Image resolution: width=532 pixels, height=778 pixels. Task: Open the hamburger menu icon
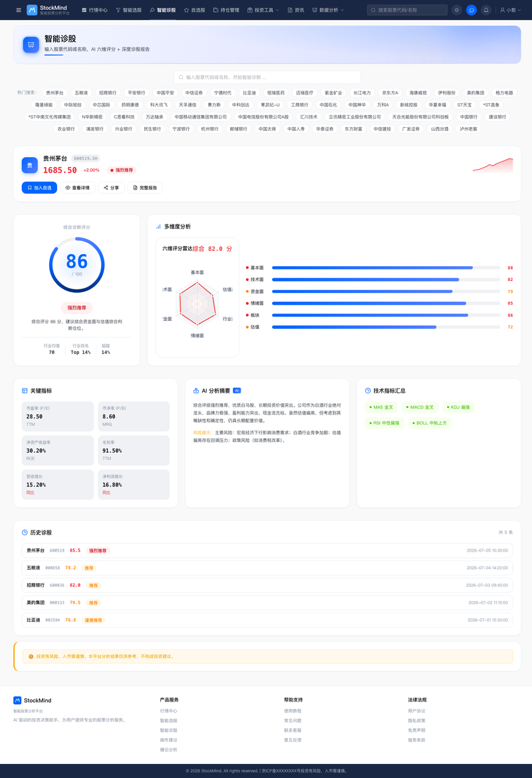pyautogui.click(x=19, y=10)
